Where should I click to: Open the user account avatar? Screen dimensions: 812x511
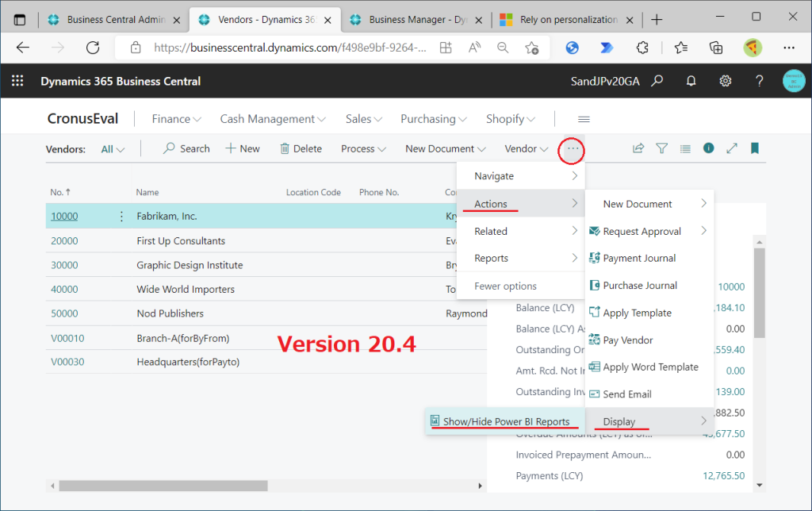click(x=793, y=81)
